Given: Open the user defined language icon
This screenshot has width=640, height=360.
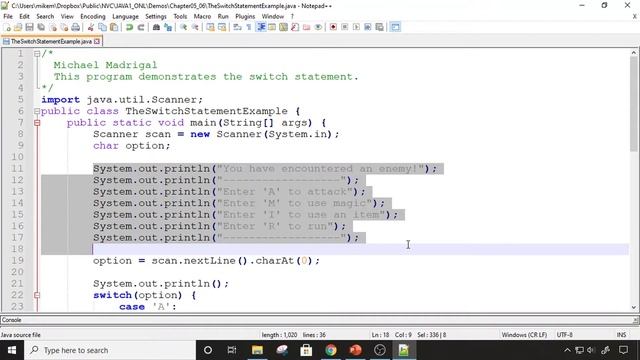Looking at the screenshot, I should coord(272,27).
